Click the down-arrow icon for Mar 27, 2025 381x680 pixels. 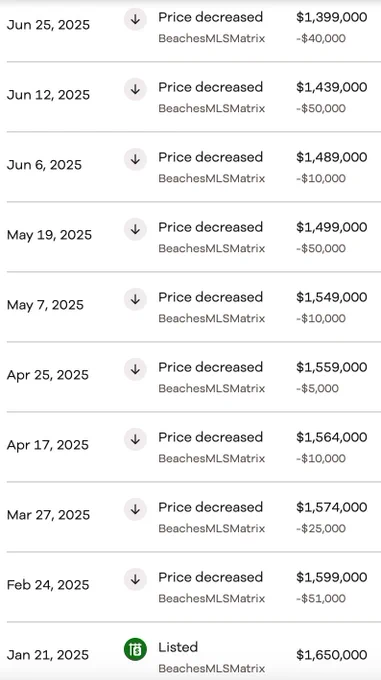point(135,510)
